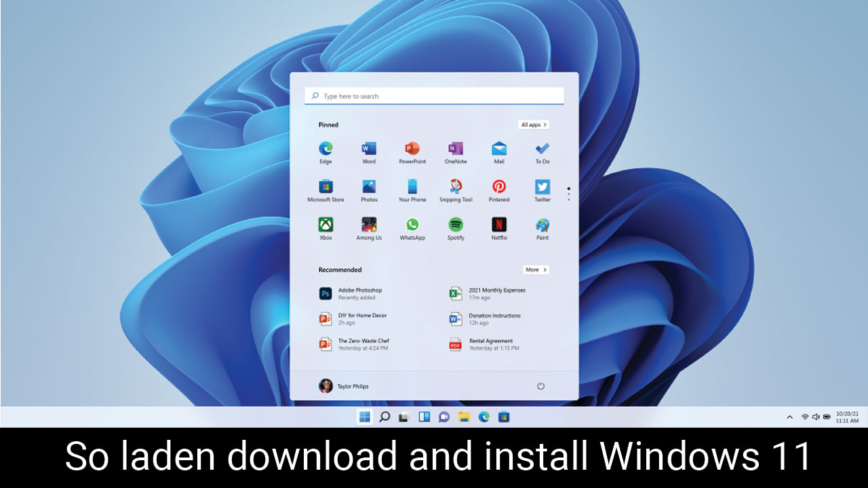Open the Donation Instructions document

coord(485,319)
